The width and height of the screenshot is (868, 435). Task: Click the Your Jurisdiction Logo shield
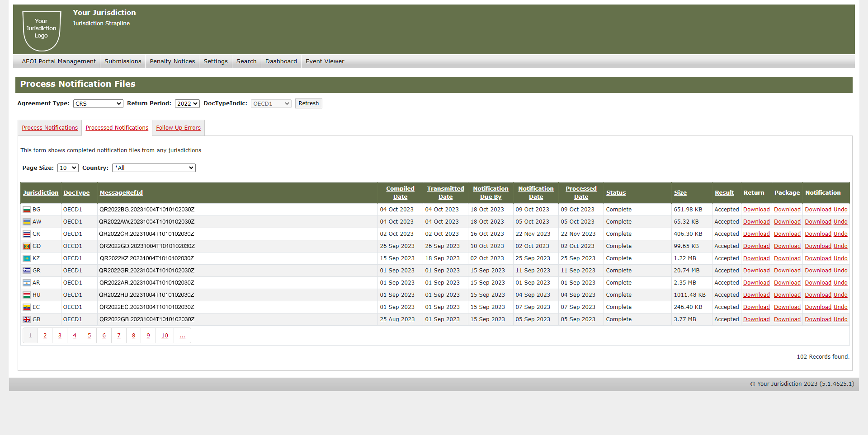(x=42, y=30)
